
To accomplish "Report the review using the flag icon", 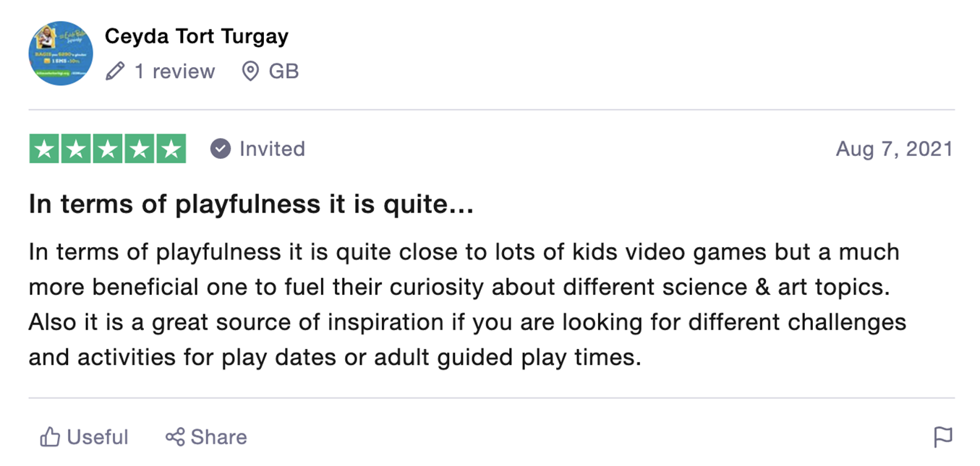I will tap(943, 437).
